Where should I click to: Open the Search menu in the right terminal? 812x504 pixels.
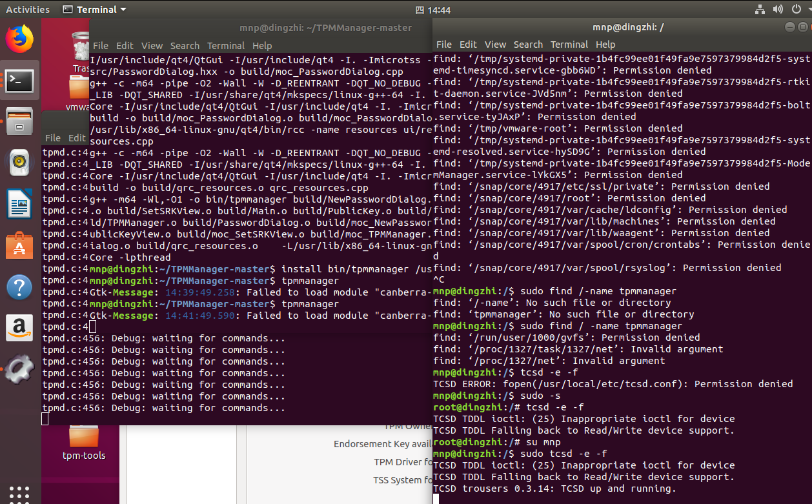coord(528,45)
